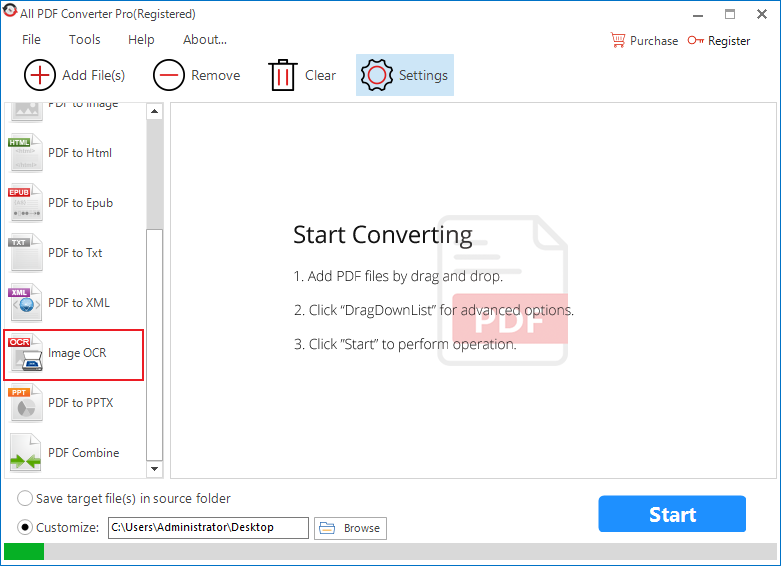
Task: Select the Image OCR scanner icon
Action: coord(25,353)
